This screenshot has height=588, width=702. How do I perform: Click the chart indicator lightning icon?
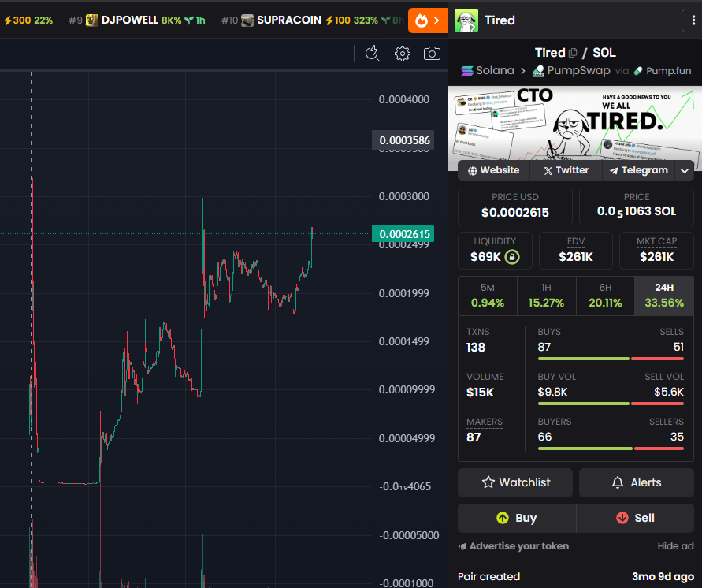[372, 54]
